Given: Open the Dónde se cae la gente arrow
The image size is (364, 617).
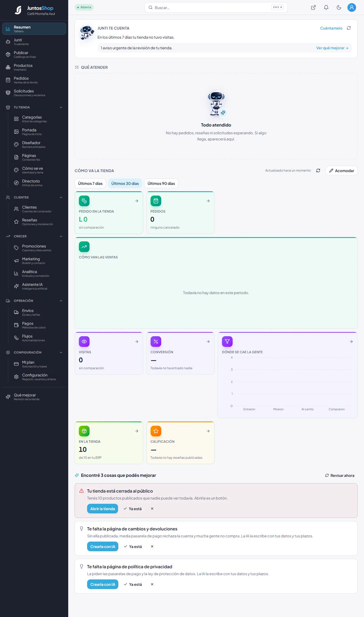Looking at the screenshot, I should pyautogui.click(x=351, y=342).
